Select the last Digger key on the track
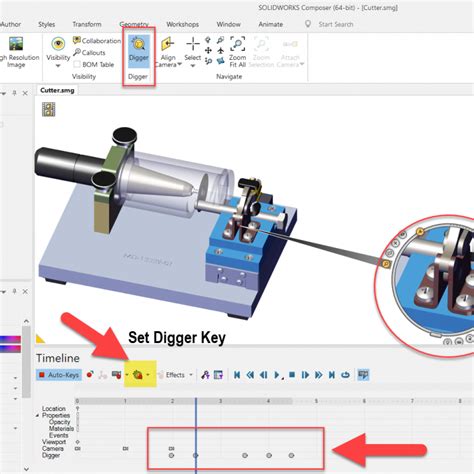Screen dimensions: 474x474 pos(291,455)
